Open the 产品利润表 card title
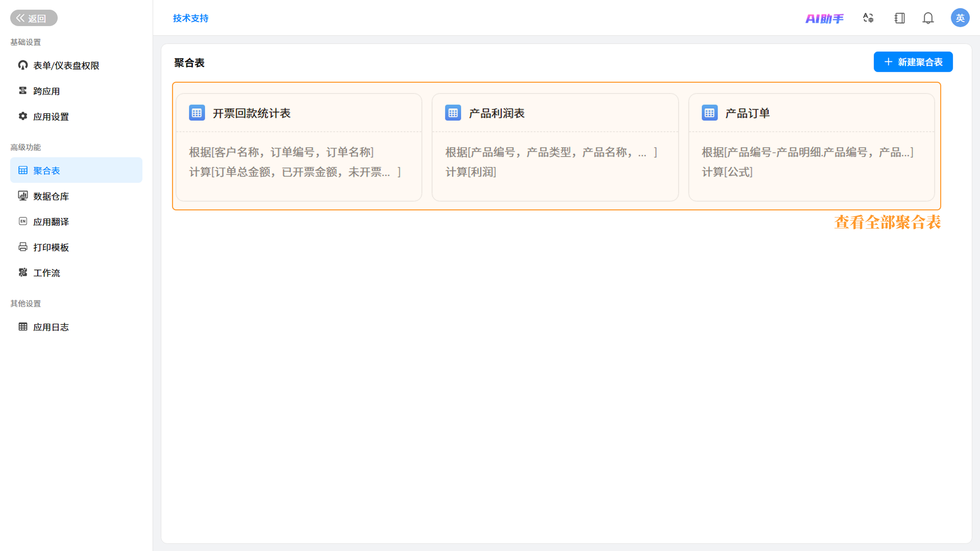This screenshot has width=980, height=551. click(x=496, y=113)
